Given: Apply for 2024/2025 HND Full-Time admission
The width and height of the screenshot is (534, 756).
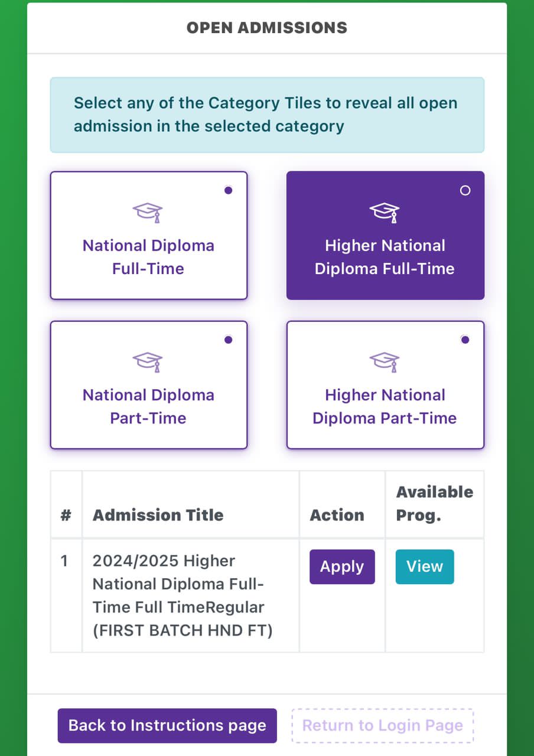Looking at the screenshot, I should (x=342, y=566).
